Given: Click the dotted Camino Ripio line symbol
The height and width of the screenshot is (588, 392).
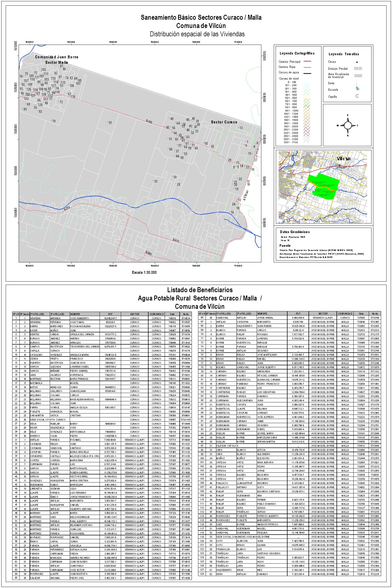Looking at the screenshot, I should coord(307,67).
